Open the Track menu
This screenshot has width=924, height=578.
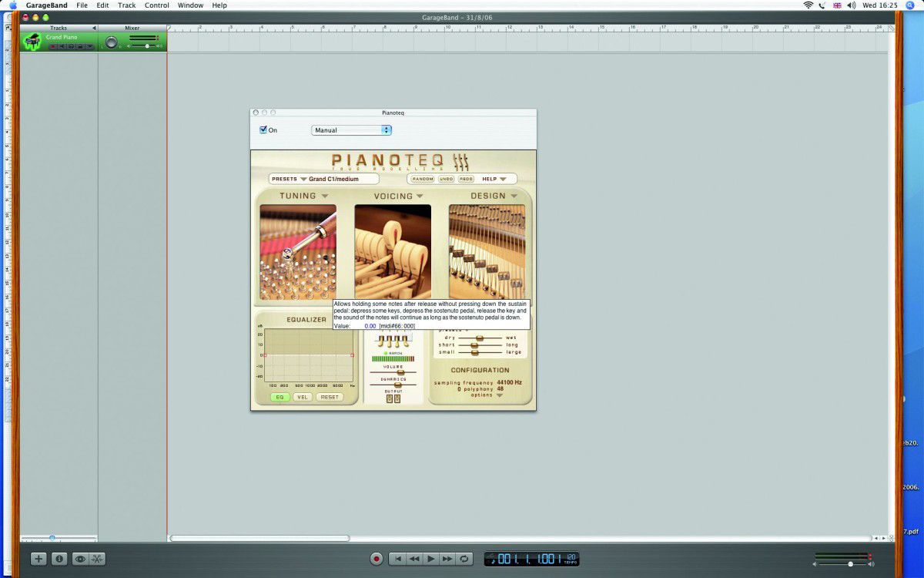point(127,5)
